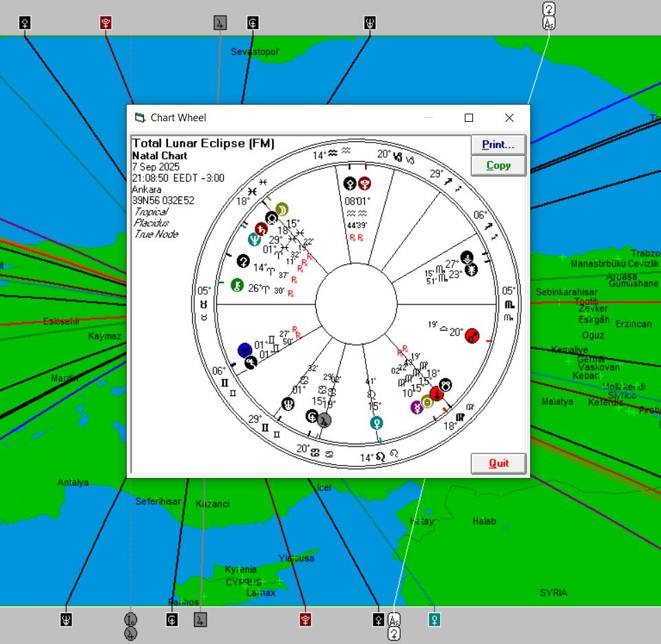This screenshot has height=644, width=661.
Task: Quit the Chart Wheel dialog
Action: coord(498,463)
